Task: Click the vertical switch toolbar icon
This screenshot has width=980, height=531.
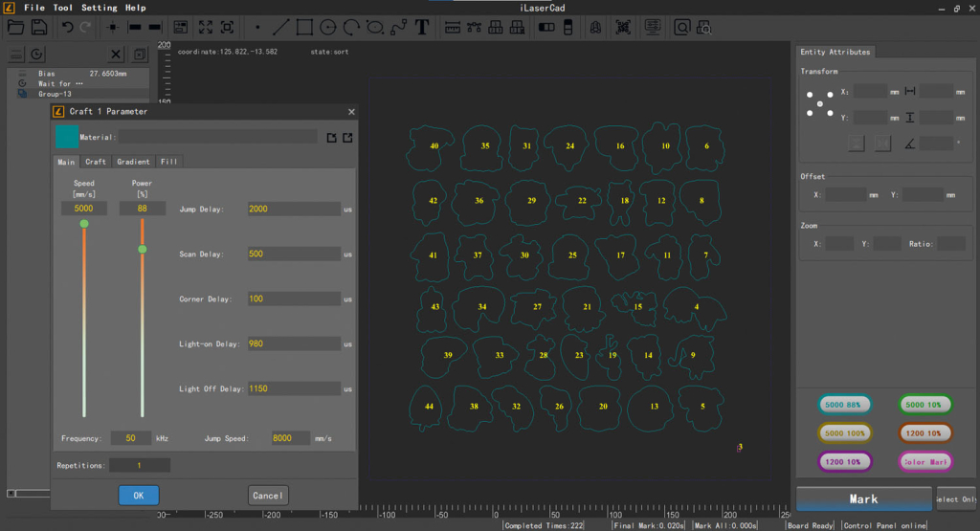Action: tap(568, 27)
